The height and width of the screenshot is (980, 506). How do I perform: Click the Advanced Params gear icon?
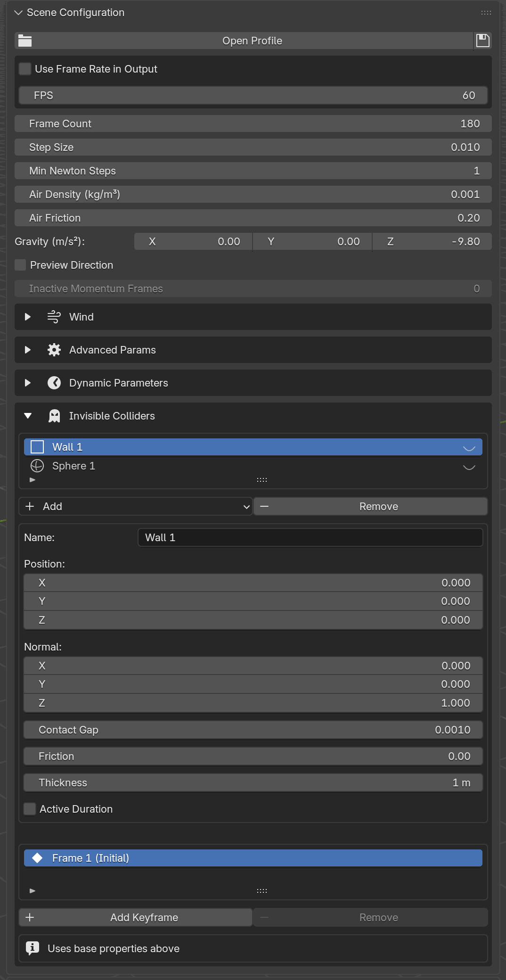point(54,350)
